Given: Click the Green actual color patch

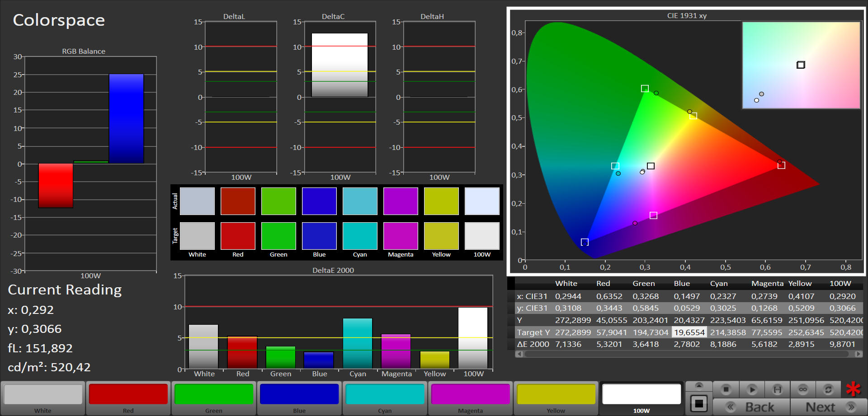Looking at the screenshot, I should [278, 201].
